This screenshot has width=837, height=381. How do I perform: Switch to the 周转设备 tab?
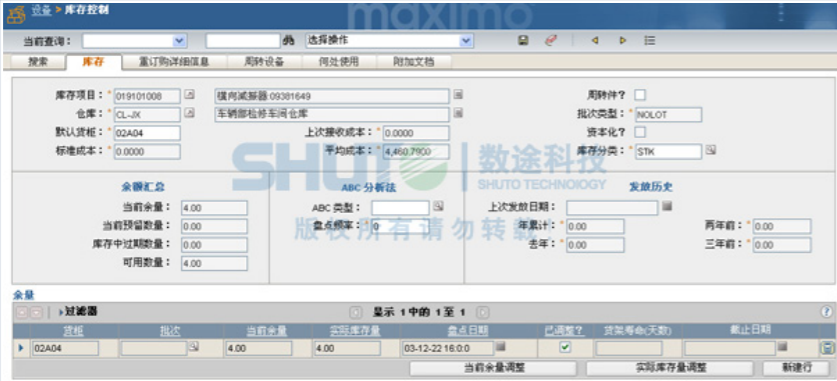coord(264,62)
